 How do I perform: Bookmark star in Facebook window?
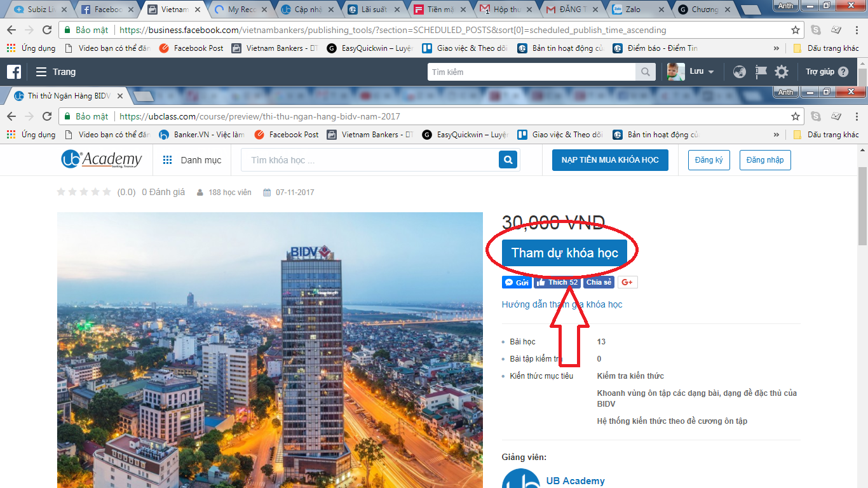(795, 30)
